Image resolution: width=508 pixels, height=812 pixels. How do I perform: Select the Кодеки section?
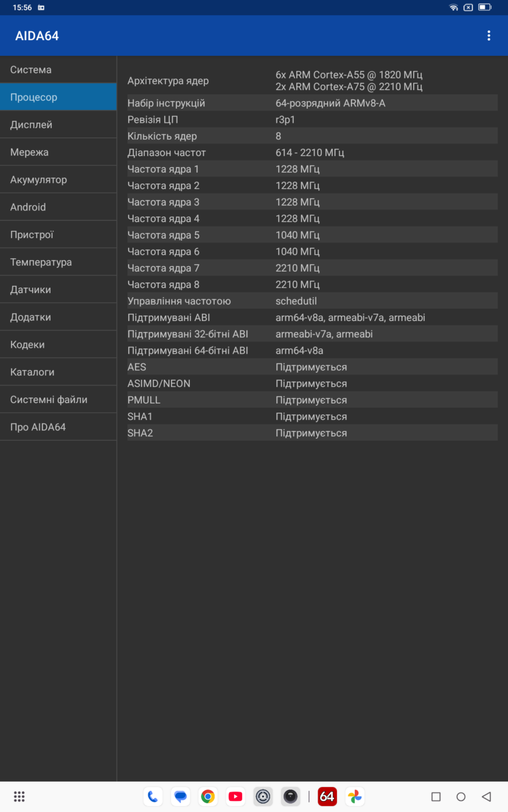point(58,345)
